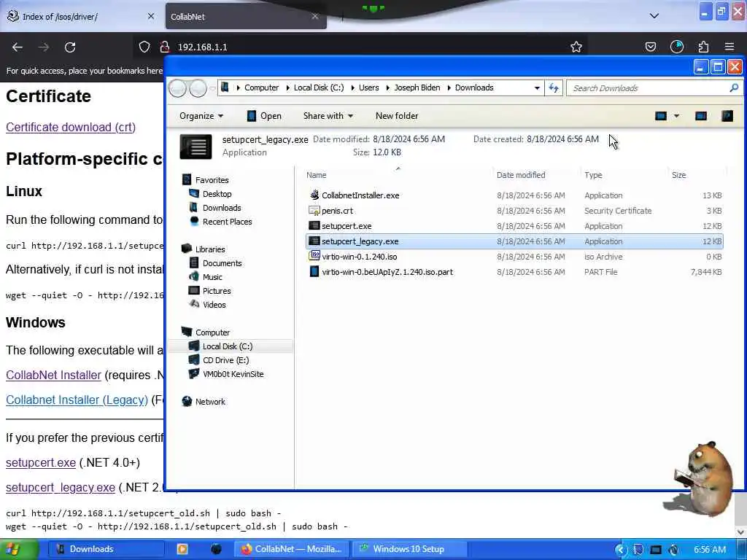The height and width of the screenshot is (560, 747).
Task: Click New folder in Explorer toolbar
Action: (397, 116)
